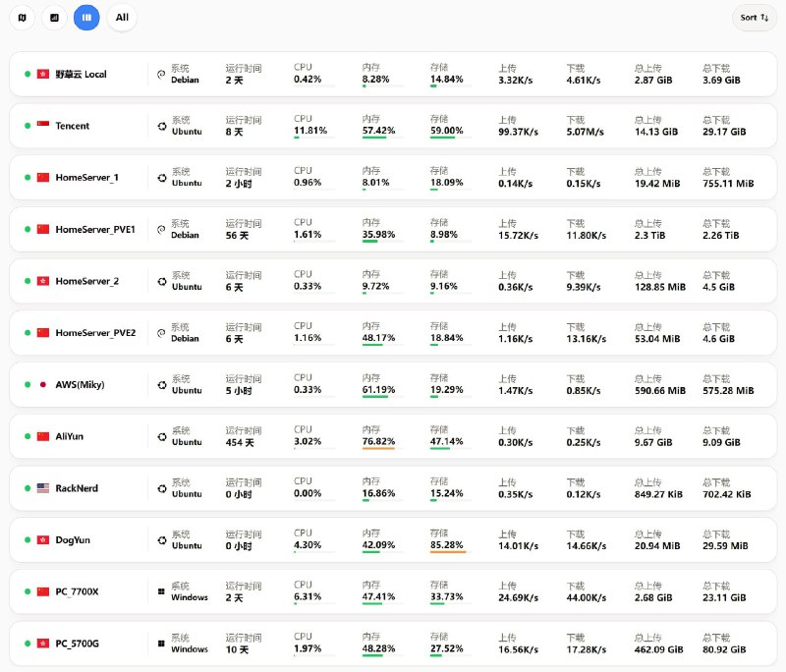Click DogYun's orange storage usage bar
Image resolution: width=786 pixels, height=672 pixels.
447,551
